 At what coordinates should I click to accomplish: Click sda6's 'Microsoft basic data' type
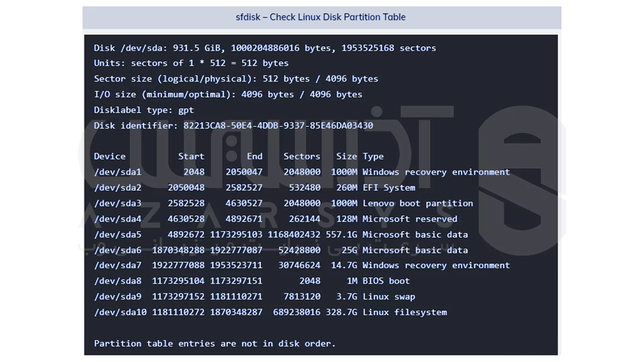click(415, 250)
